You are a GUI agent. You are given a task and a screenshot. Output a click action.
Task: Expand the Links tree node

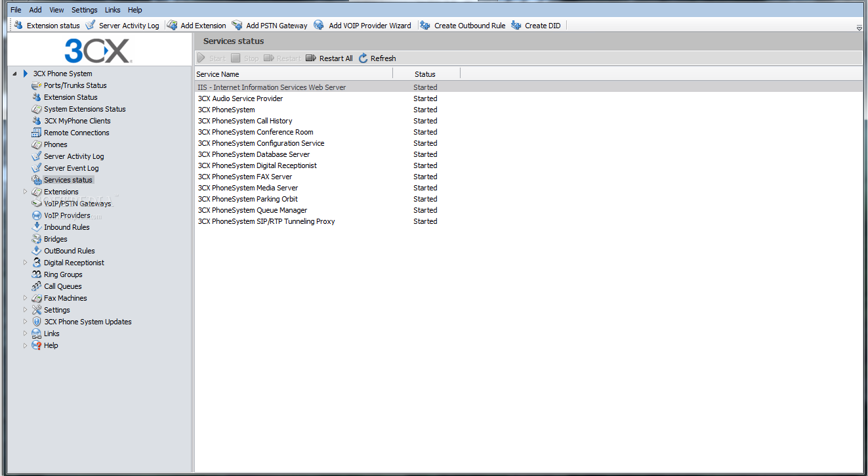tap(26, 334)
